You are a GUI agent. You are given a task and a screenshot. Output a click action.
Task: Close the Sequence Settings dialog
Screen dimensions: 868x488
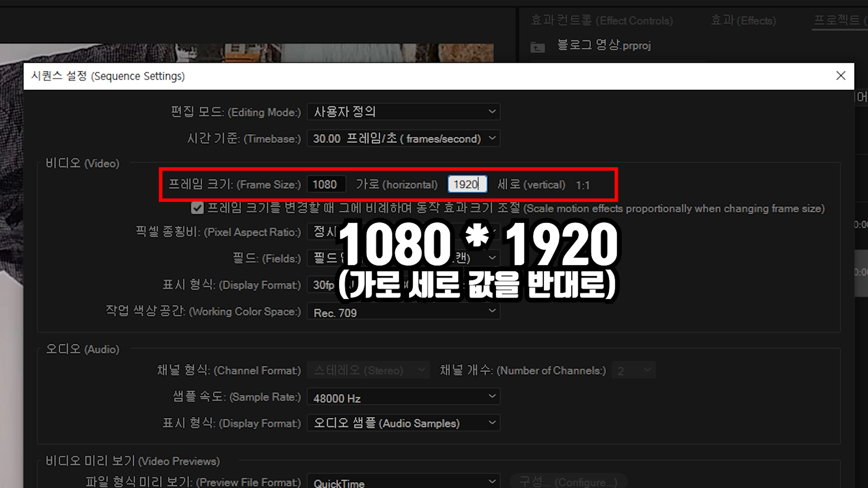[840, 75]
